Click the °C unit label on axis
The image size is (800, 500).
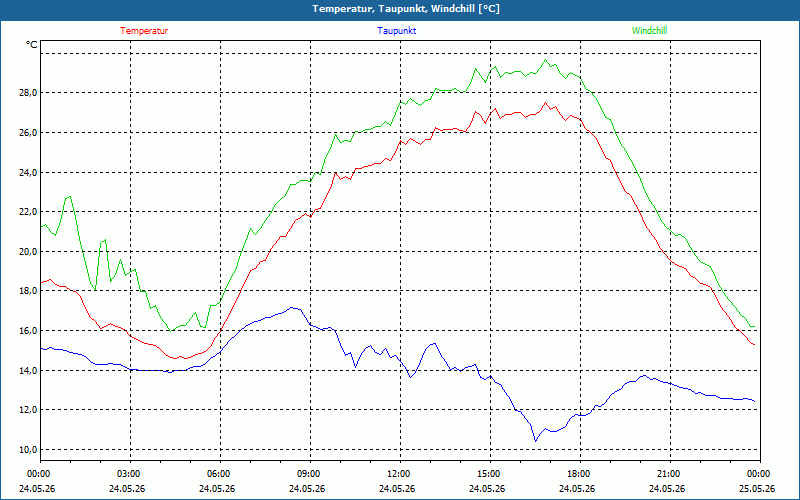pyautogui.click(x=32, y=45)
